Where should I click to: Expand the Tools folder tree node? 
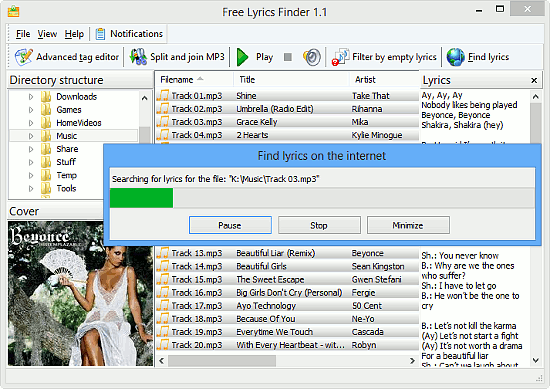pos(31,189)
